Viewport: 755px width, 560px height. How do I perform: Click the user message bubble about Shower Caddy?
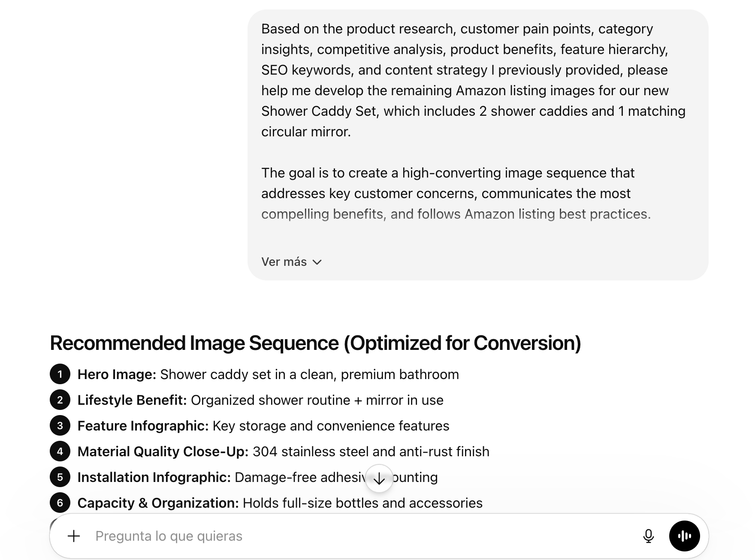pos(478,145)
